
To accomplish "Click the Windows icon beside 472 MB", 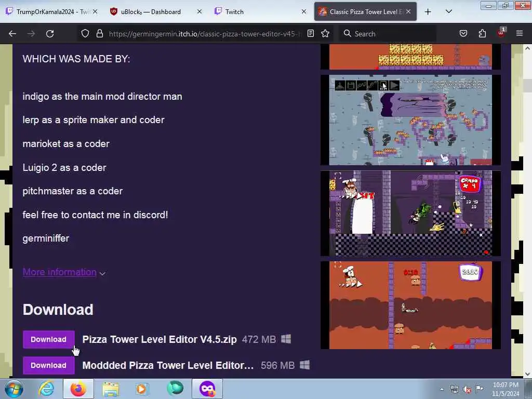I will 286,339.
